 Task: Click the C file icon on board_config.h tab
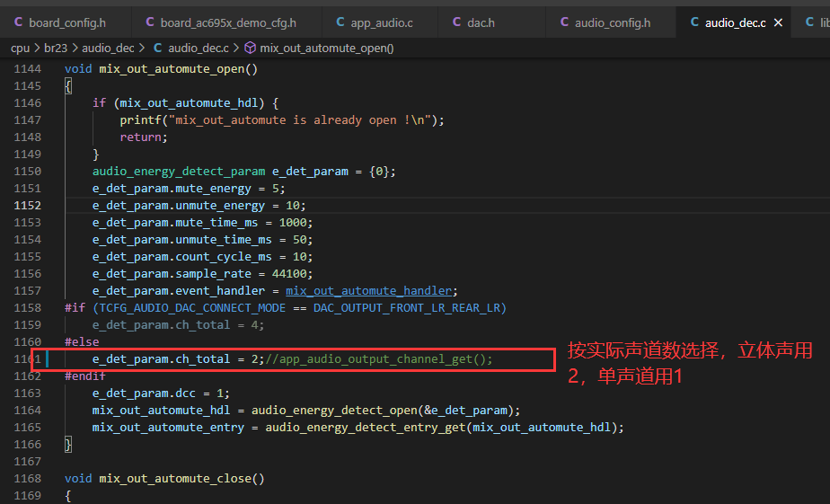click(19, 22)
